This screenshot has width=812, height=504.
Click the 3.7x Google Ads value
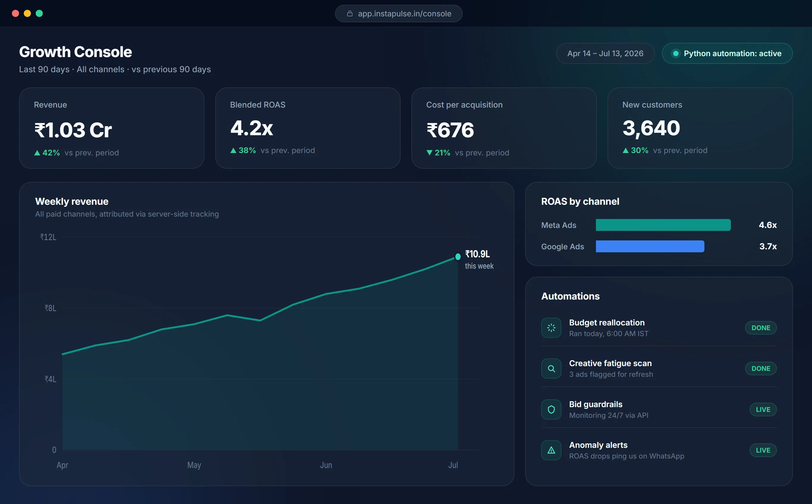tap(768, 246)
